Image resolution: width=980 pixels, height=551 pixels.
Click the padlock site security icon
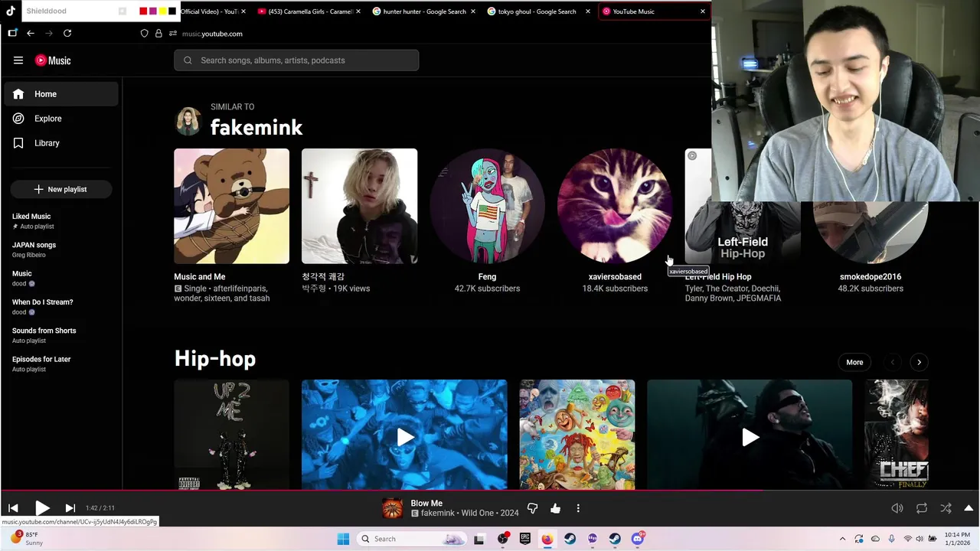158,34
